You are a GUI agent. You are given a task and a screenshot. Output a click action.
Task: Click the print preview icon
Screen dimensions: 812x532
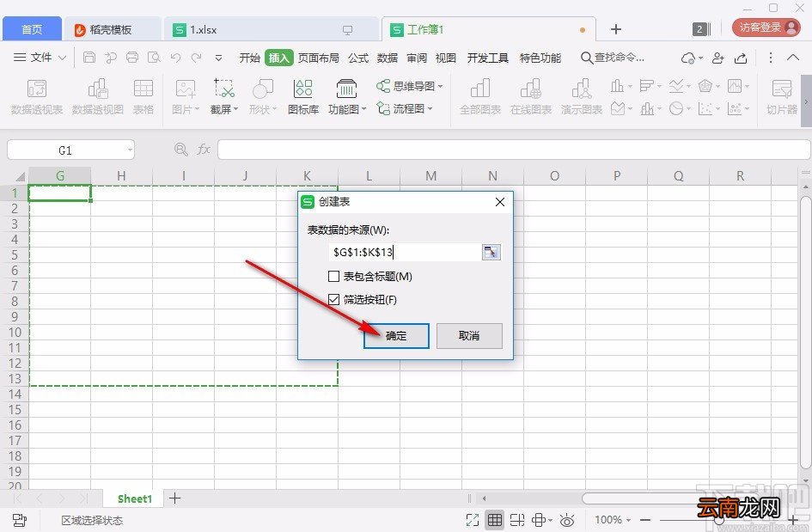(x=154, y=58)
